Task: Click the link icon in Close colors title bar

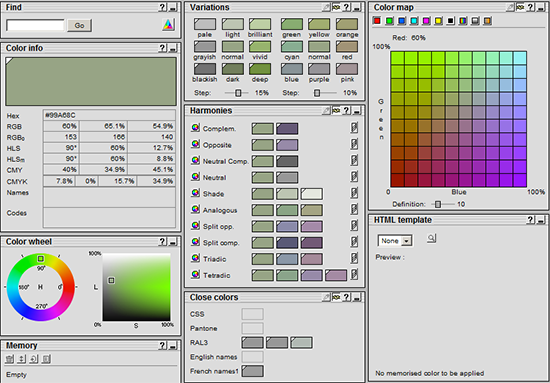Action: pyautogui.click(x=336, y=297)
